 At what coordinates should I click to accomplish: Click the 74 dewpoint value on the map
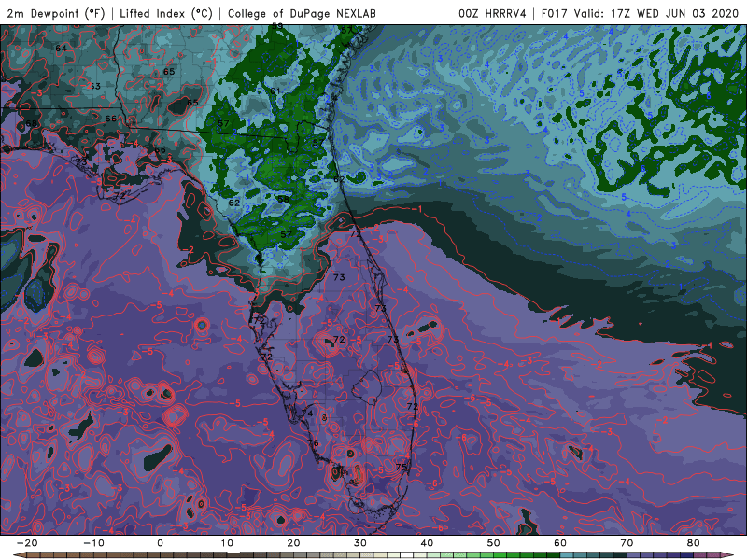click(308, 413)
